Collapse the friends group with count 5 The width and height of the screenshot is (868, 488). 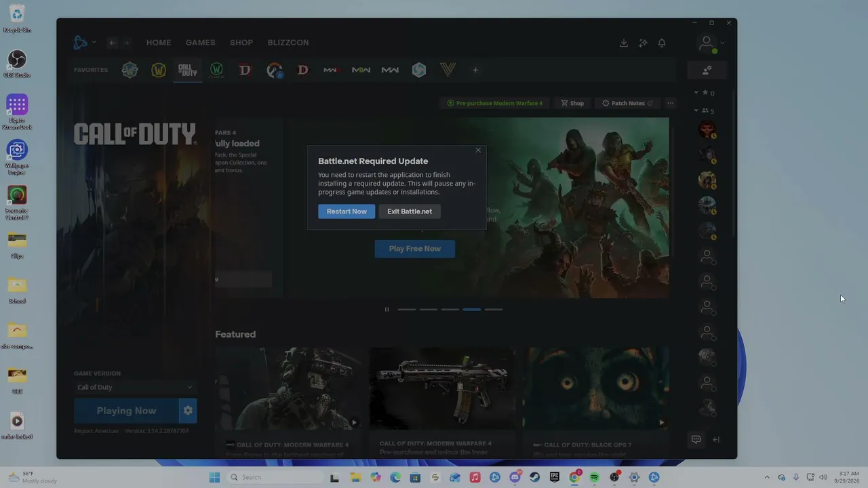pyautogui.click(x=696, y=110)
